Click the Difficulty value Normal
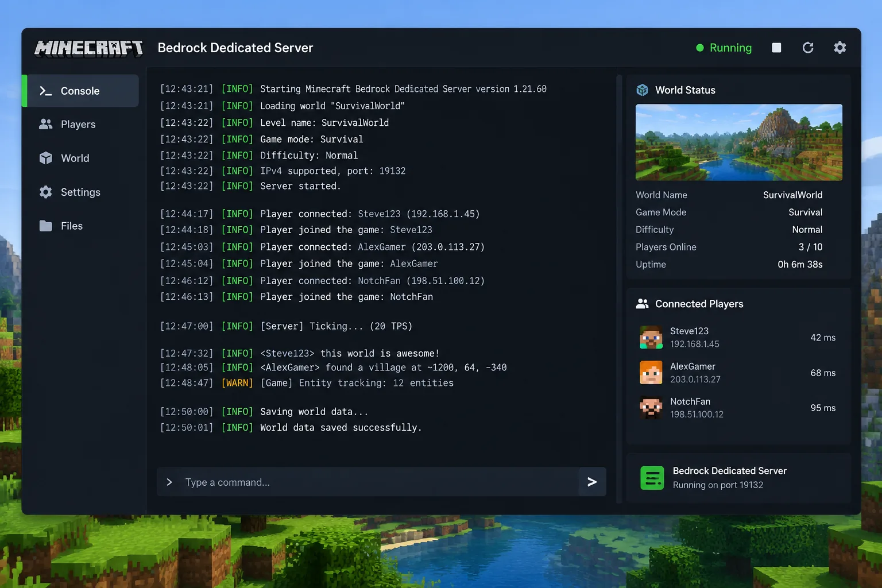882x588 pixels. (807, 230)
